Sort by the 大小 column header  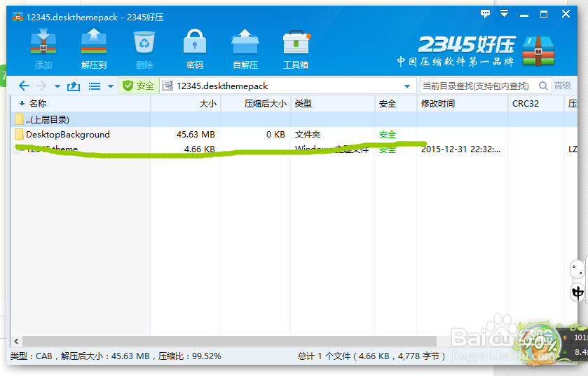pyautogui.click(x=186, y=104)
